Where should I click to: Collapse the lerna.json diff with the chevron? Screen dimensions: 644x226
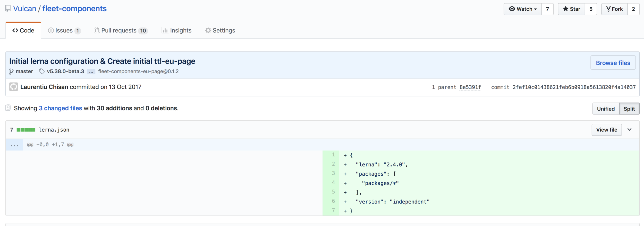point(629,130)
